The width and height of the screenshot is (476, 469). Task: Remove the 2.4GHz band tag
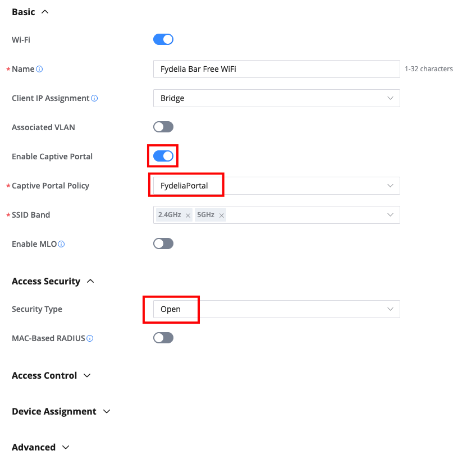pos(188,215)
